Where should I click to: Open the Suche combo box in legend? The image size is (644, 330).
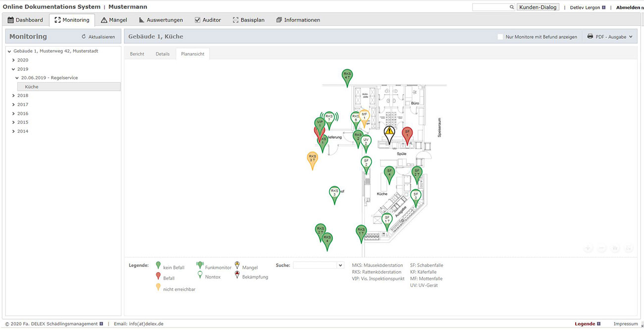point(318,265)
